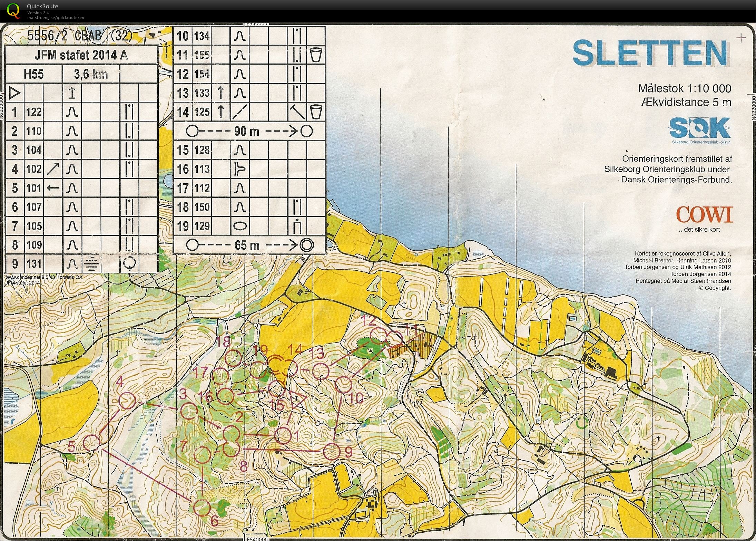Click control code 104 in row 3

point(34,150)
